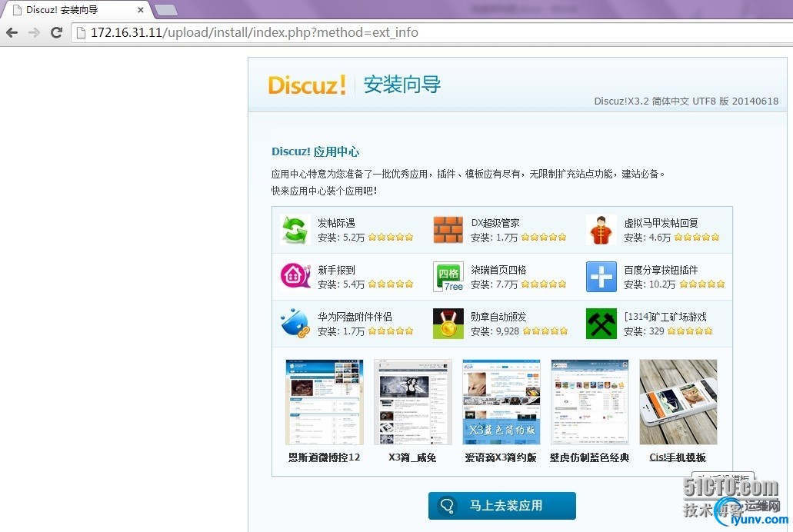Click the 四格 柒瑞首页四格 icon

point(448,277)
